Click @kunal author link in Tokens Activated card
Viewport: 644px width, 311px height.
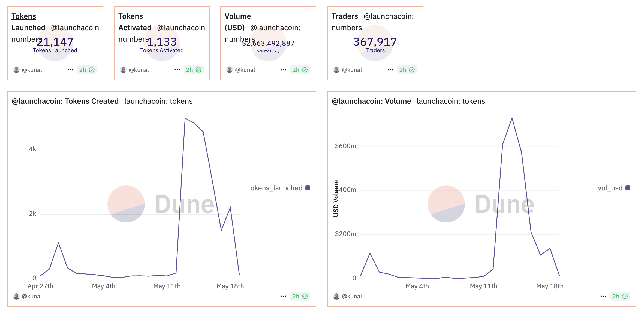(x=139, y=70)
